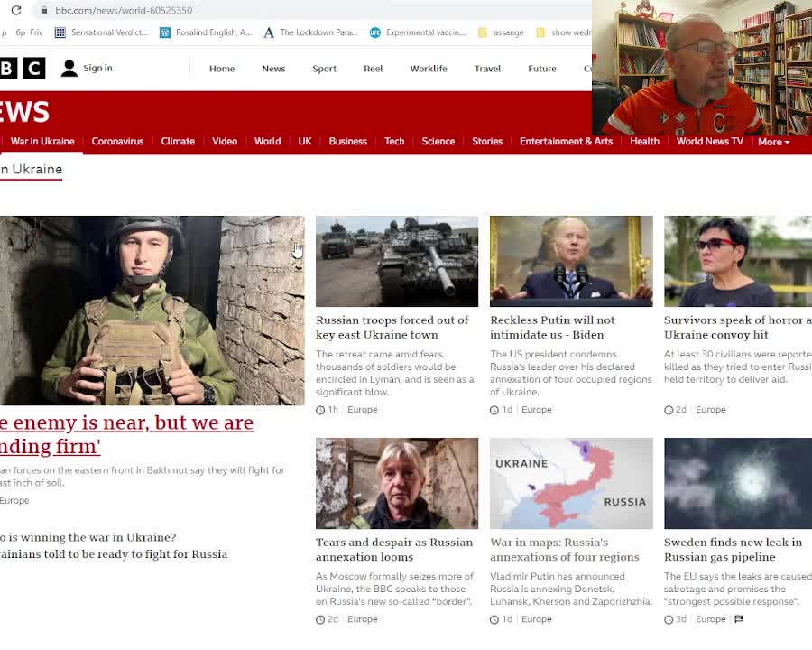The height and width of the screenshot is (650, 812).
Task: Expand the More navigation dropdown
Action: pos(773,142)
